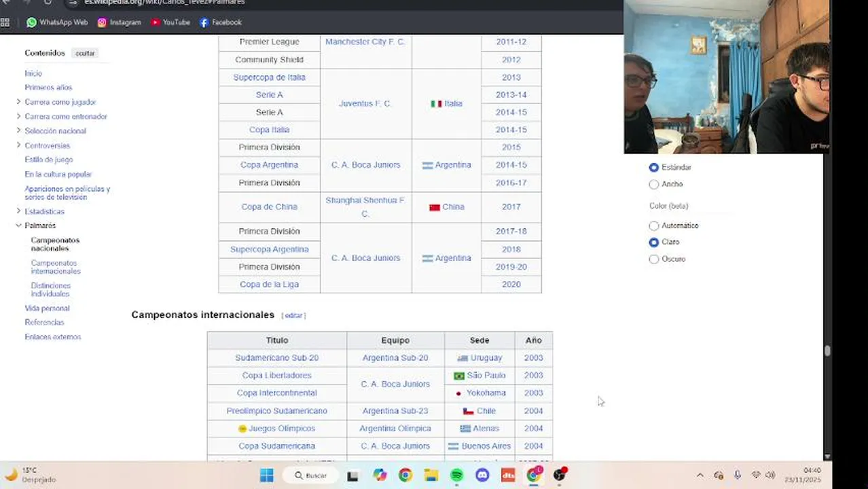Expand Carrera como jugador in contents
This screenshot has width=868, height=489.
pyautogui.click(x=18, y=102)
